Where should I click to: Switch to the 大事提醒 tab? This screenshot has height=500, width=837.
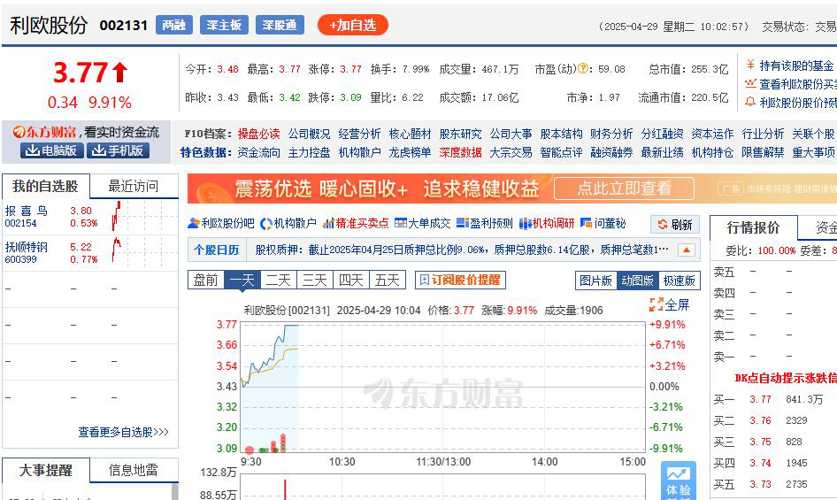coord(45,470)
